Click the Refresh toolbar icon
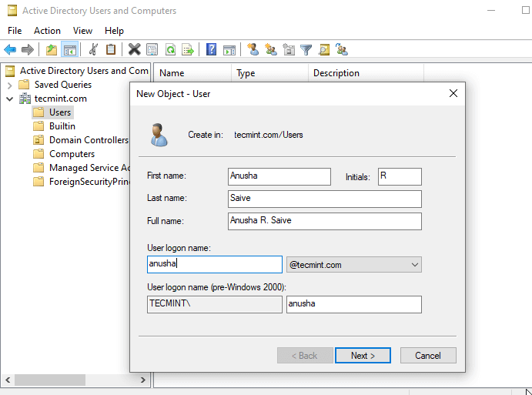 [170, 50]
